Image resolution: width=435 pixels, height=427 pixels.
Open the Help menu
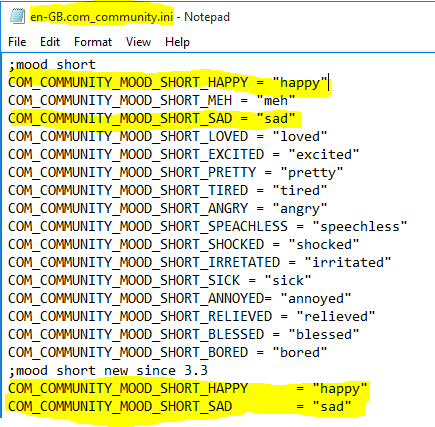tap(177, 42)
